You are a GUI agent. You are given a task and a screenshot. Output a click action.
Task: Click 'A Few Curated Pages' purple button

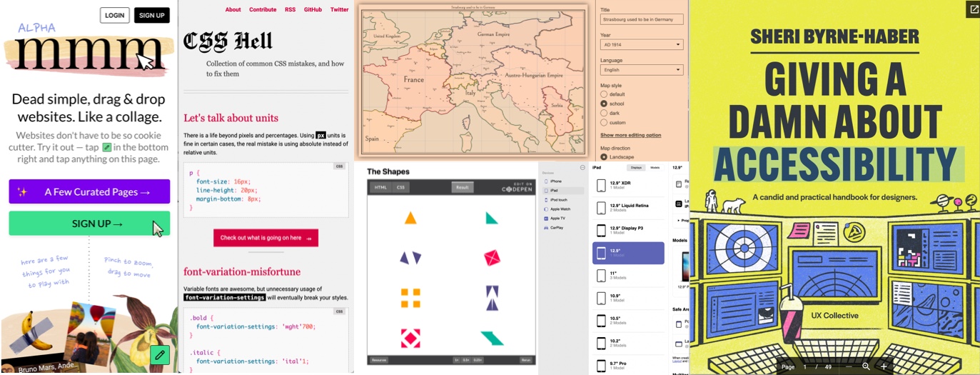89,191
